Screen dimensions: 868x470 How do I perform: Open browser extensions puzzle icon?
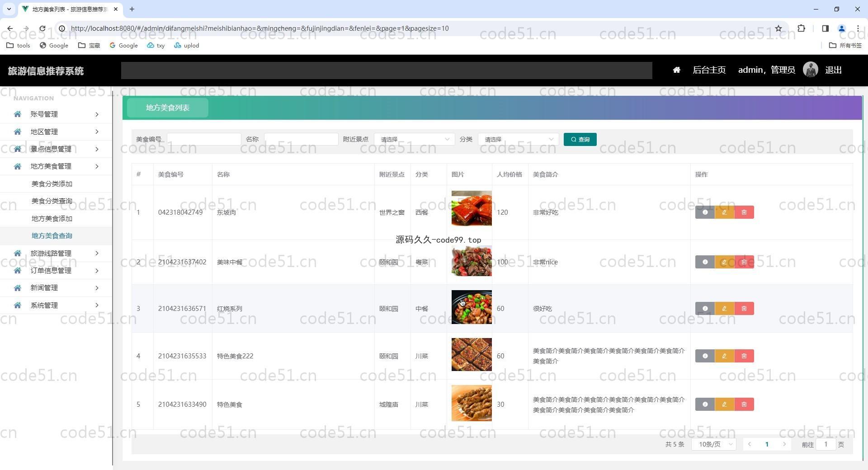pos(801,28)
